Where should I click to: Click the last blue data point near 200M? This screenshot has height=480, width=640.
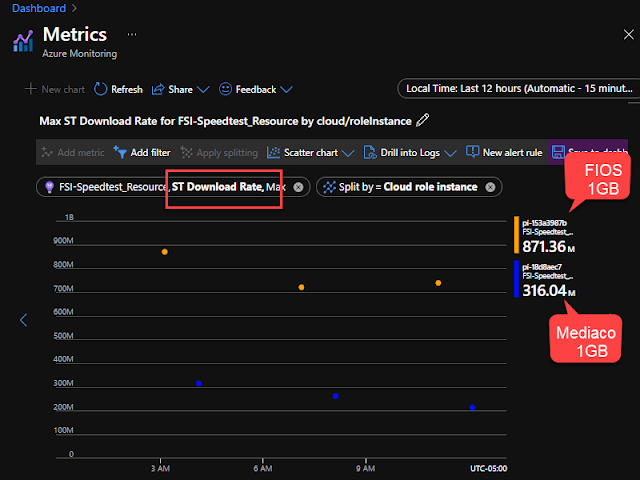(x=472, y=407)
